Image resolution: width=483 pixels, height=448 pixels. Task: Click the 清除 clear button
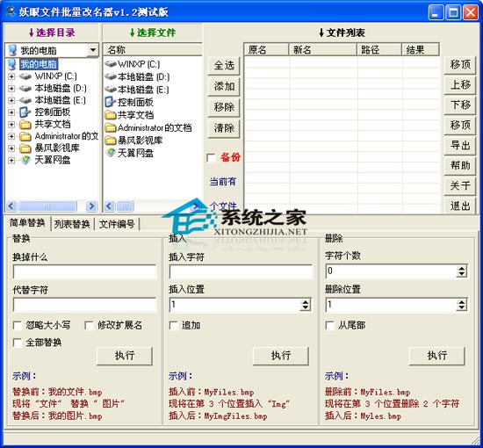tap(224, 128)
